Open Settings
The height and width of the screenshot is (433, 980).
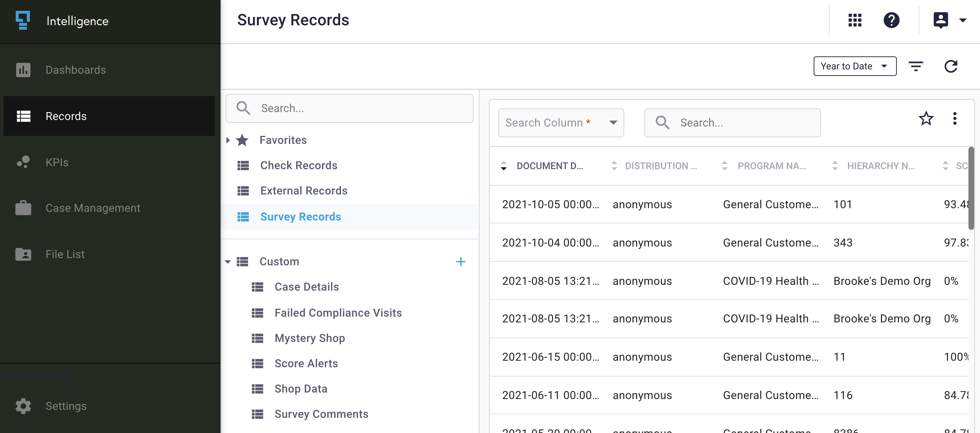(66, 406)
